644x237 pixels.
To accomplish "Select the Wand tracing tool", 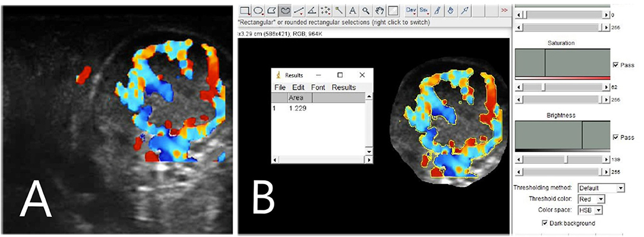I will point(339,11).
